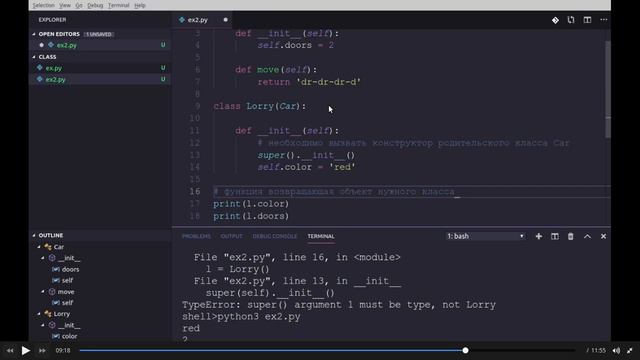Switch to the Output panel tab
Image resolution: width=640 pixels, height=360 pixels.
click(x=231, y=236)
